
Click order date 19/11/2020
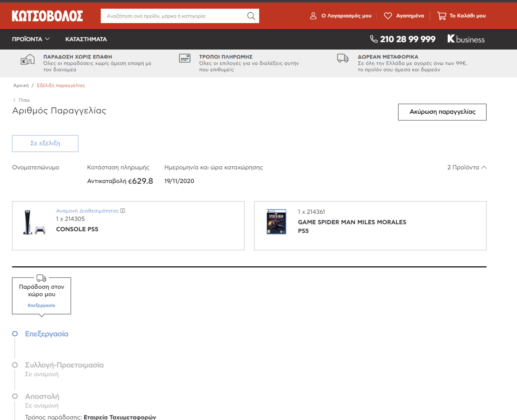pos(179,181)
